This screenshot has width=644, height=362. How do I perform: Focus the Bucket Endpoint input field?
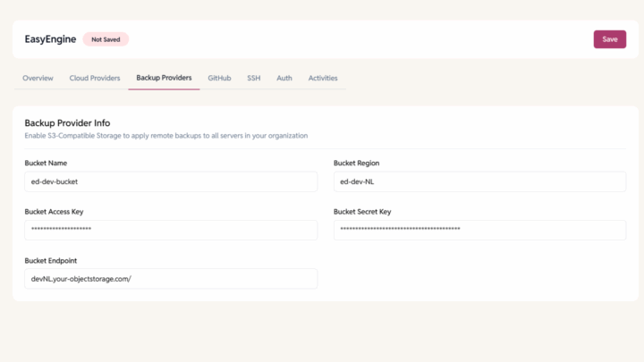coord(171,279)
